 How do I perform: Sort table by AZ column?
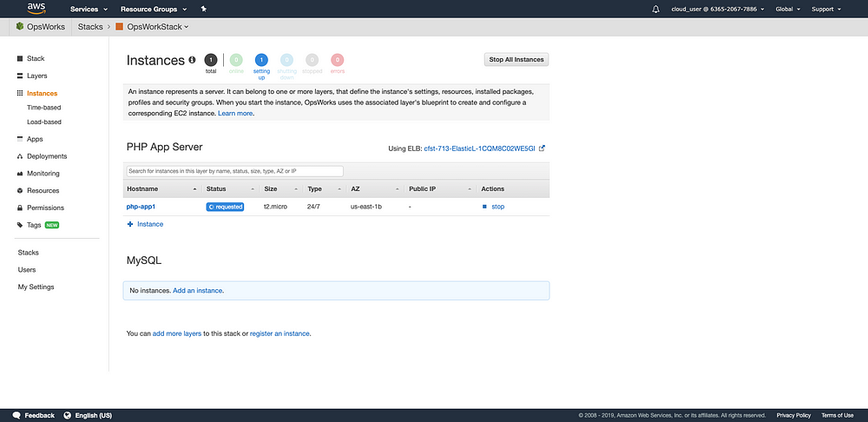tap(375, 188)
